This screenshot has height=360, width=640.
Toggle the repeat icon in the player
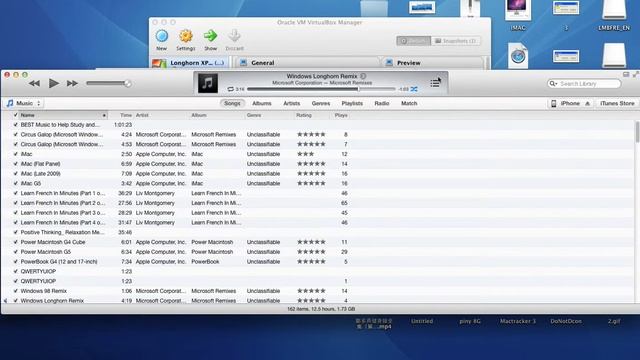(x=231, y=89)
